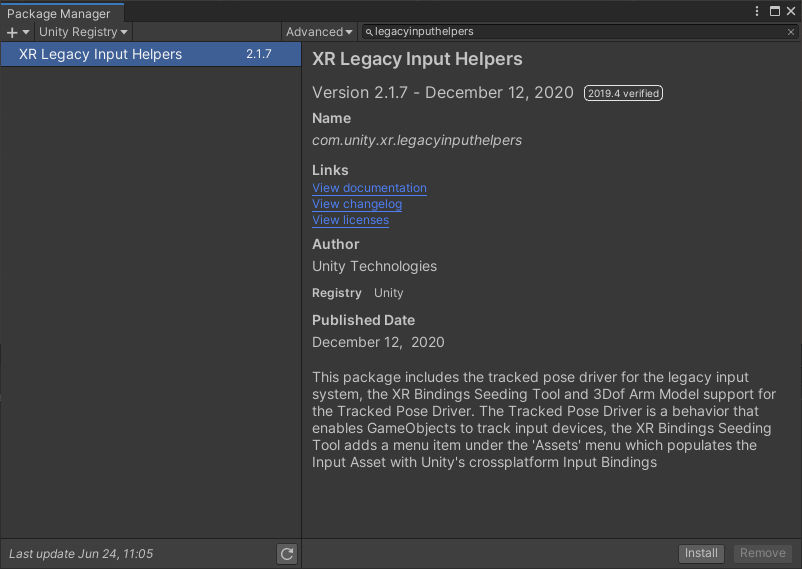Click the refresh package list icon
802x569 pixels.
[x=287, y=554]
